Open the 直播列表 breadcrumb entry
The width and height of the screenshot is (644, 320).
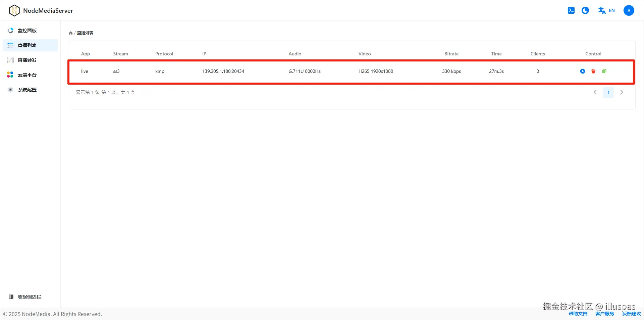(x=85, y=33)
